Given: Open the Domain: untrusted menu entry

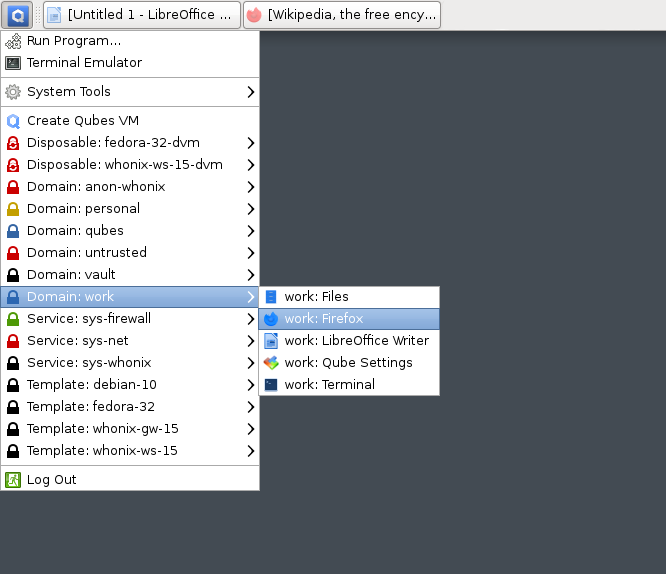Looking at the screenshot, I should tap(87, 253).
